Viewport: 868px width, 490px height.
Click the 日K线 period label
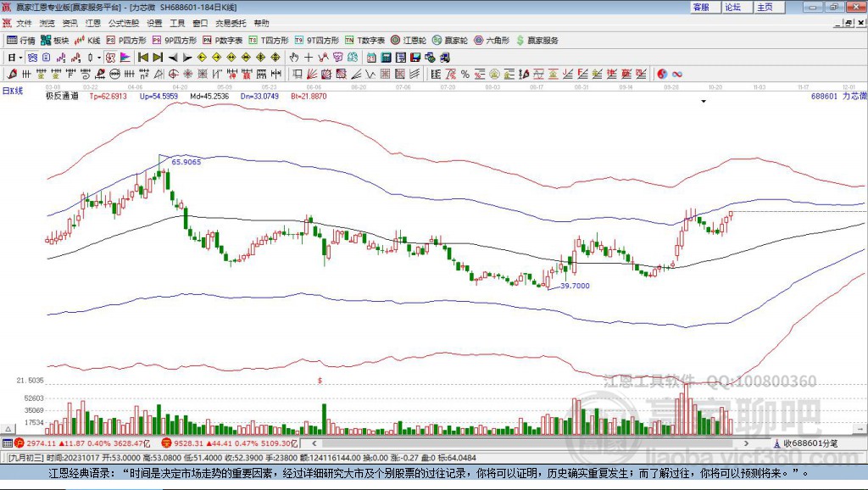[13, 91]
